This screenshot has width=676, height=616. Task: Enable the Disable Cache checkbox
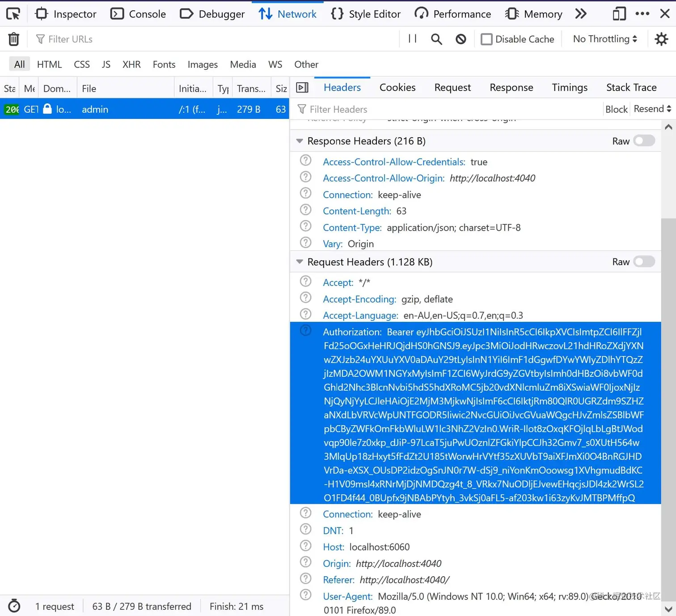click(x=486, y=39)
